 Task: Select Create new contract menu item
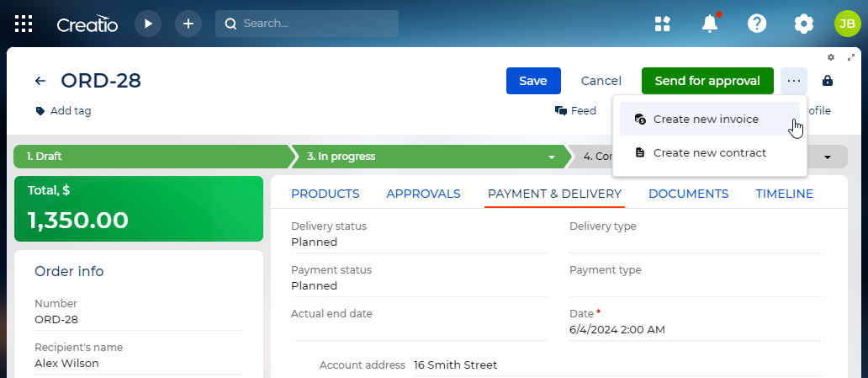click(710, 152)
